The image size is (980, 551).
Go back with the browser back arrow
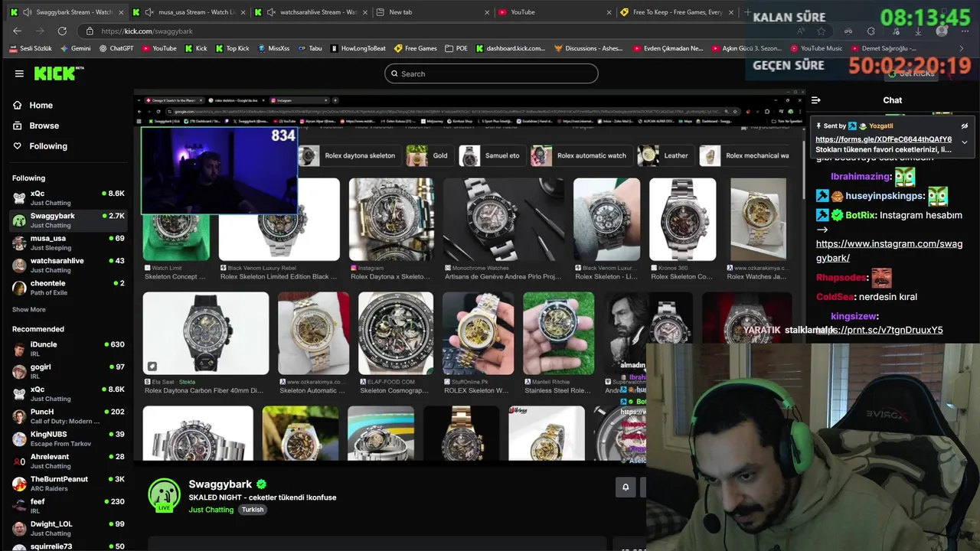(x=18, y=31)
